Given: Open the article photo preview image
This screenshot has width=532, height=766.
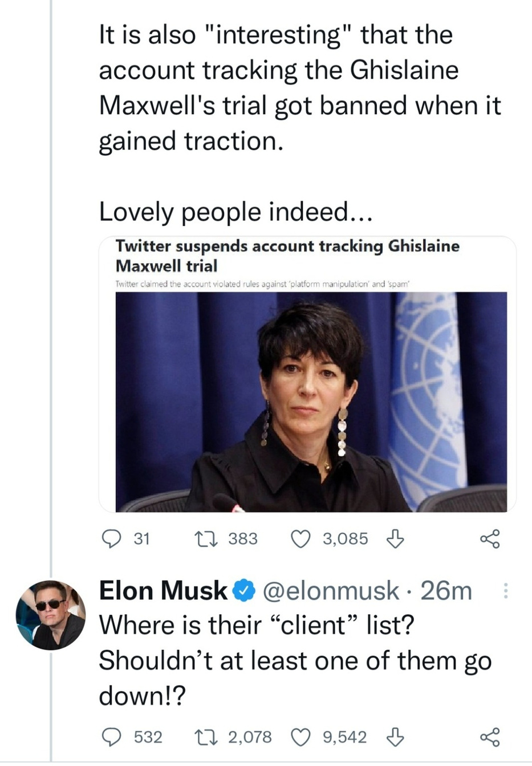Looking at the screenshot, I should (311, 402).
